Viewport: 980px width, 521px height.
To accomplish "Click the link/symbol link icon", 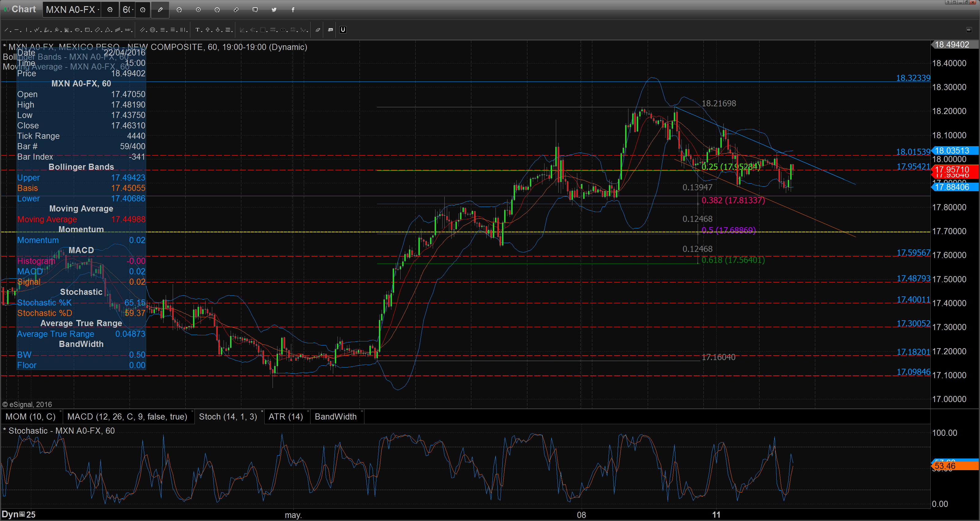I will coord(236,10).
